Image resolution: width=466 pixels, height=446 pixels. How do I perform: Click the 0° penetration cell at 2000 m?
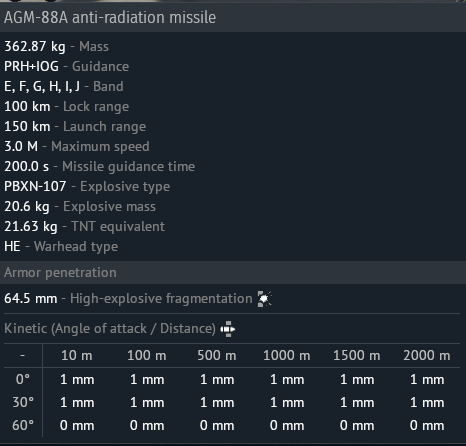(427, 380)
